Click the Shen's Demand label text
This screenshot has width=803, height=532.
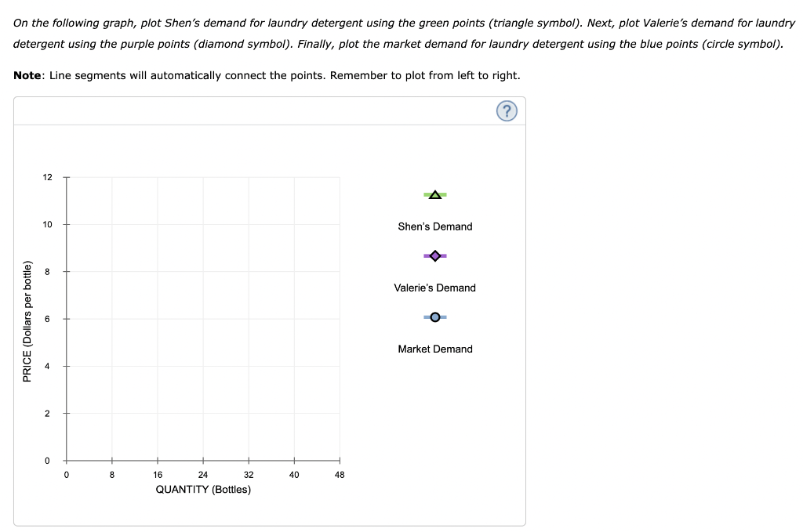pos(434,226)
